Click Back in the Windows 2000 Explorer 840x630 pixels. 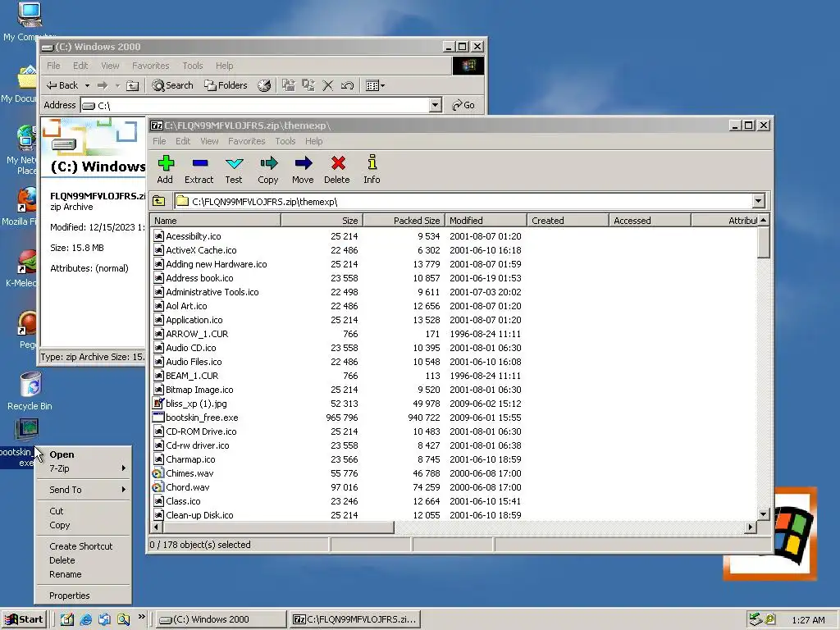pos(62,85)
